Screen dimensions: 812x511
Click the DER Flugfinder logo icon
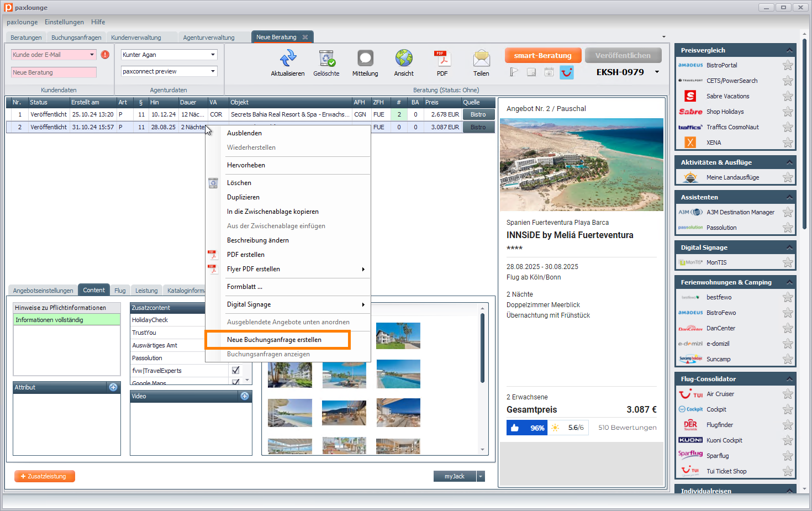click(690, 425)
